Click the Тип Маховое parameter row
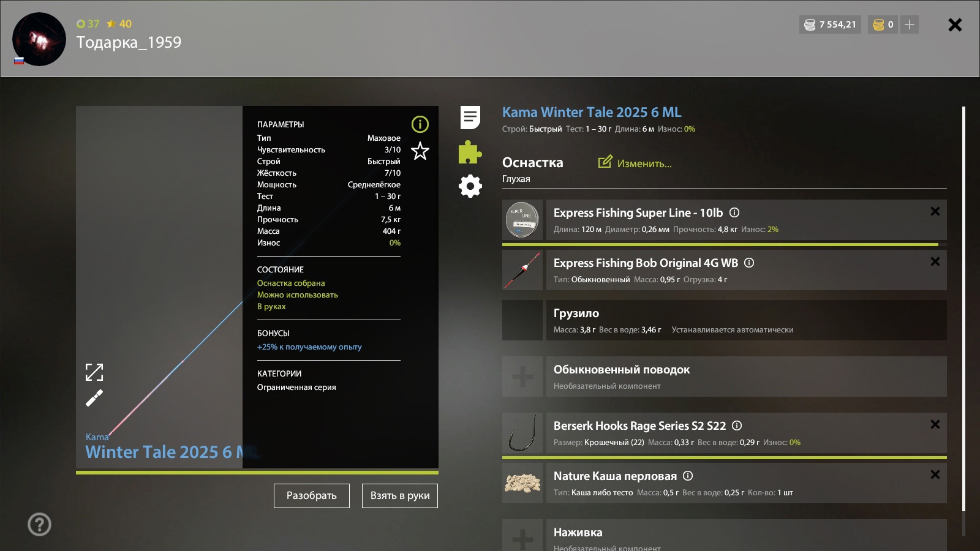The image size is (980, 551). 329,138
